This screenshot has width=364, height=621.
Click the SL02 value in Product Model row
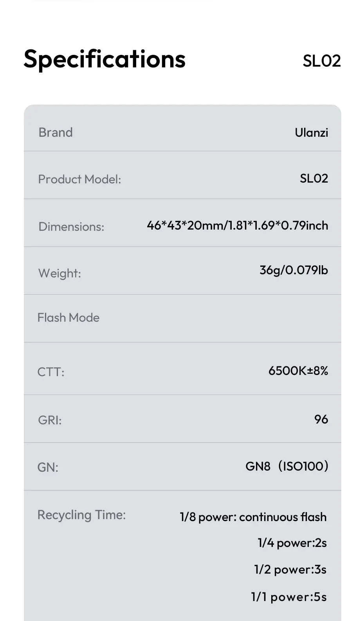coord(314,178)
